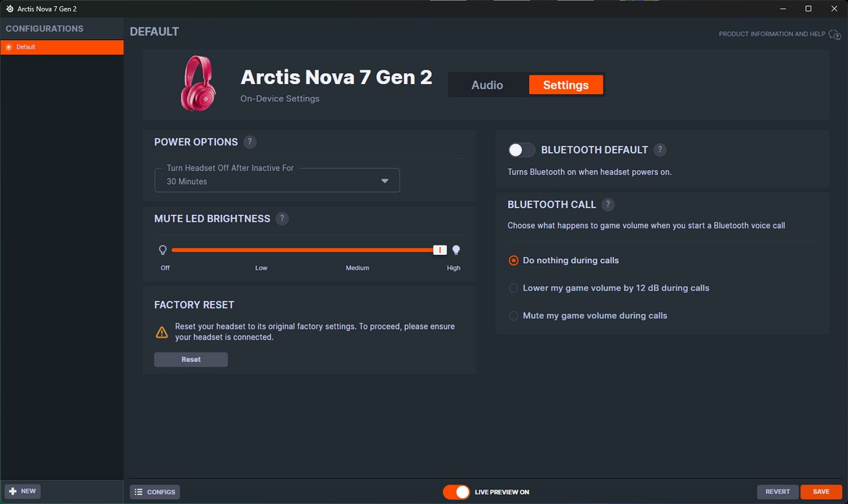Open the Bluetooth Default help tooltip icon

660,150
